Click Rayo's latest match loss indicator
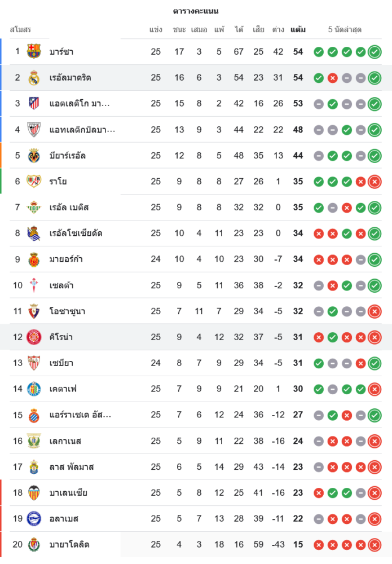Viewport: 392px width, 564px height. pos(375,182)
